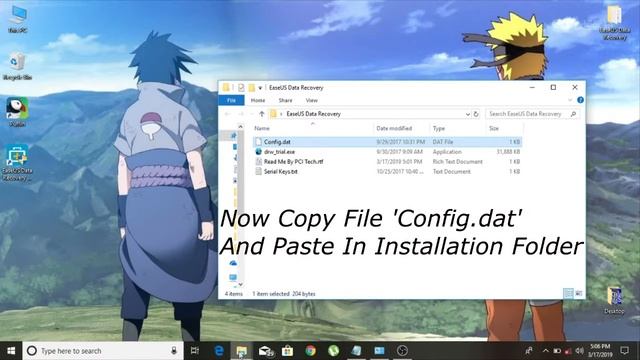The image size is (640, 360).
Task: Open the volume control in tray
Action: [579, 351]
